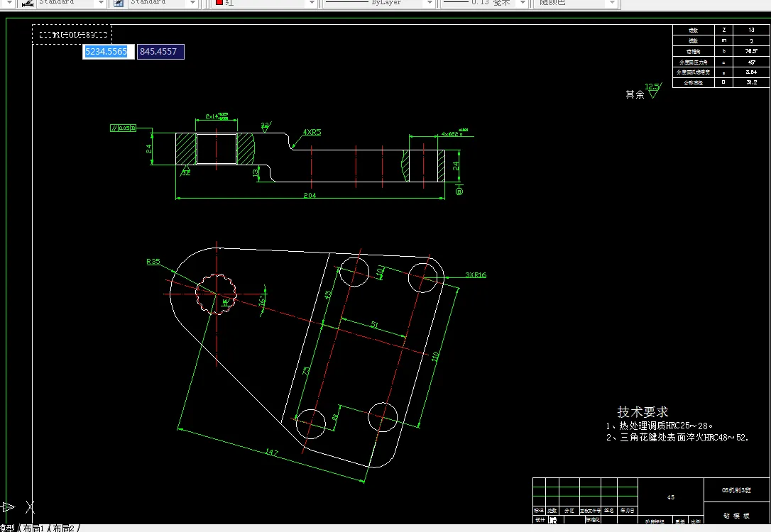This screenshot has height=532, width=771.
Task: Select the 110 dimension text
Action: [435, 356]
